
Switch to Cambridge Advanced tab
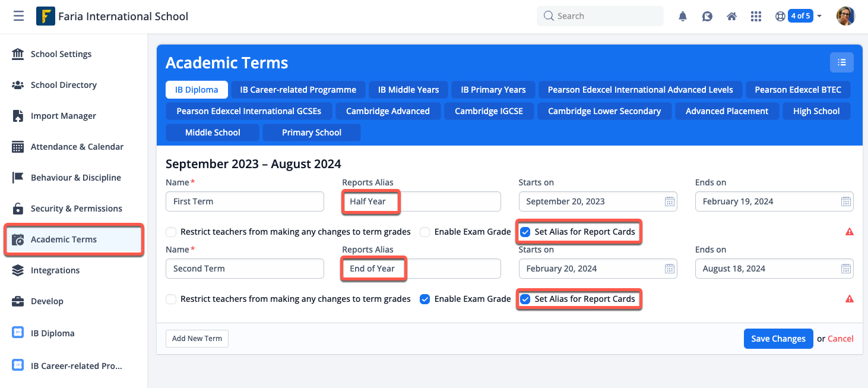click(388, 111)
